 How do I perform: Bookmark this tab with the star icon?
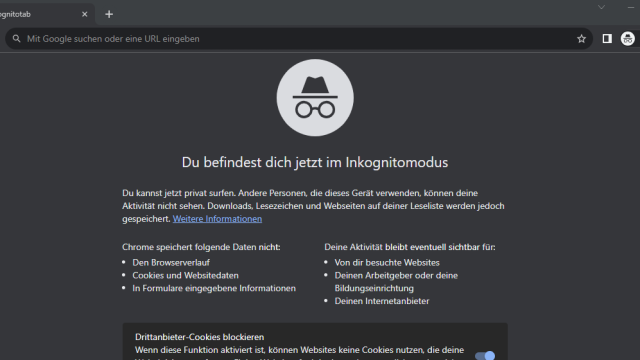click(581, 39)
